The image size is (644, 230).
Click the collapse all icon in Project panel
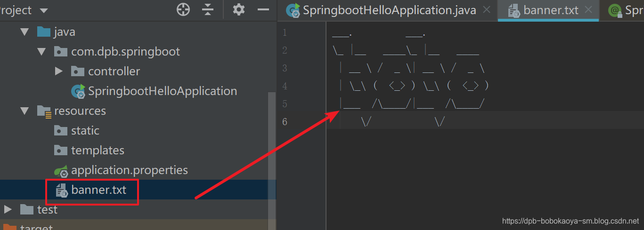pyautogui.click(x=208, y=9)
